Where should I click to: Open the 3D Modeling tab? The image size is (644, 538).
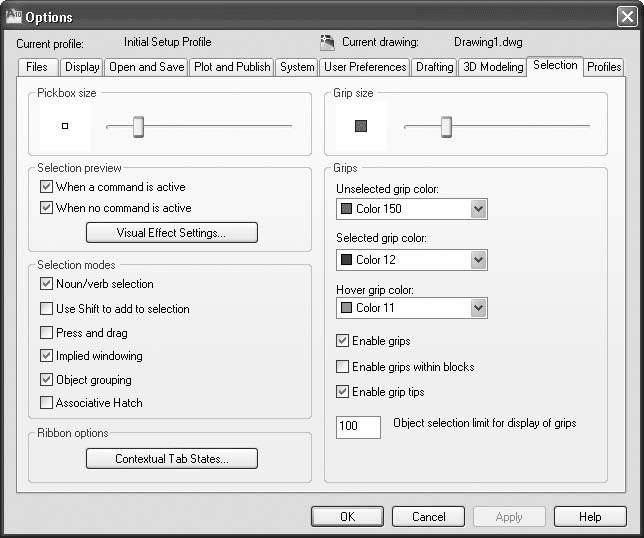493,67
